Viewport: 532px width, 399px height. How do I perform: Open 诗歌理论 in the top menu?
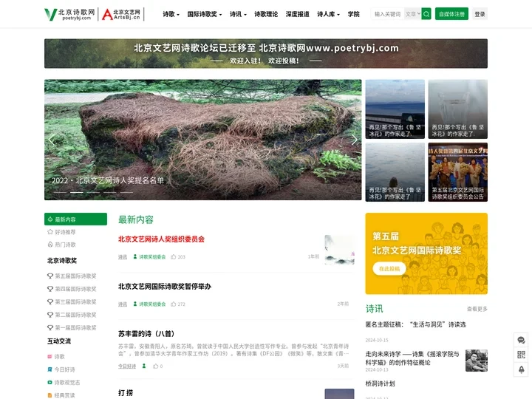click(x=266, y=14)
